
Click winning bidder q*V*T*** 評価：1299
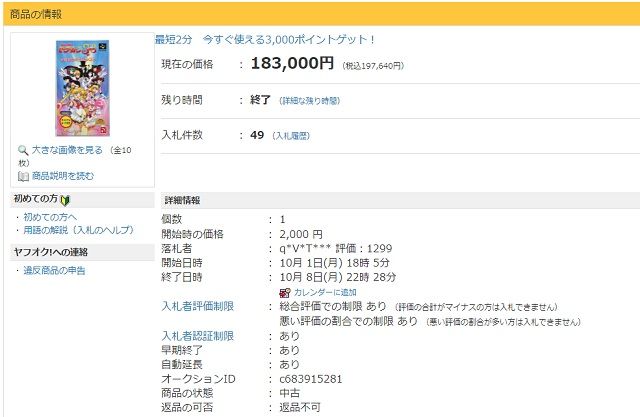point(336,248)
